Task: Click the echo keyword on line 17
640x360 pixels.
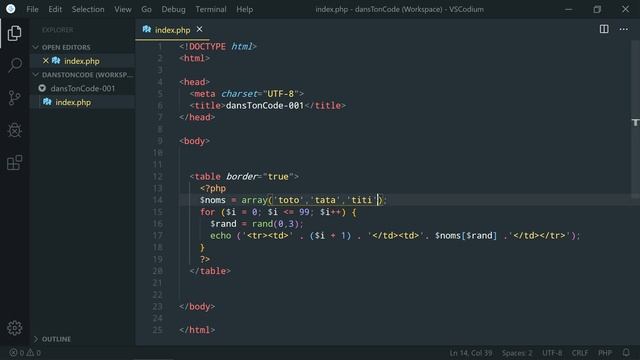Action: pyautogui.click(x=220, y=236)
